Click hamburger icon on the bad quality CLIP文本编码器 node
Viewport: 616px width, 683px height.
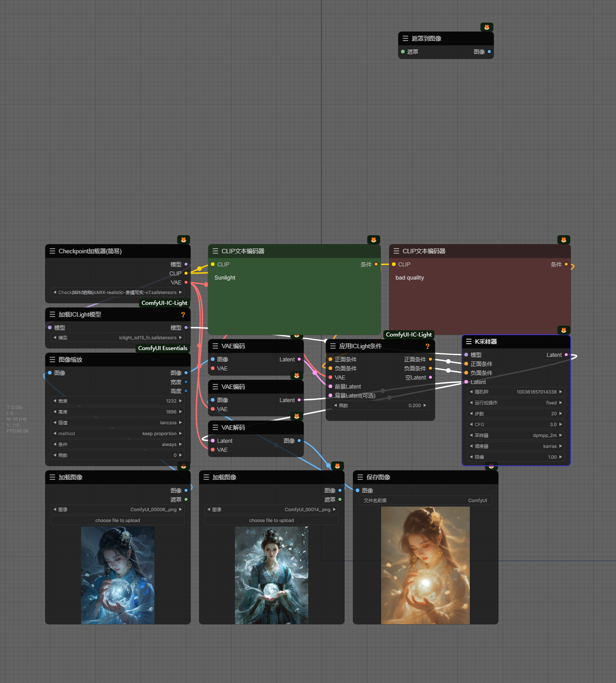coord(396,251)
